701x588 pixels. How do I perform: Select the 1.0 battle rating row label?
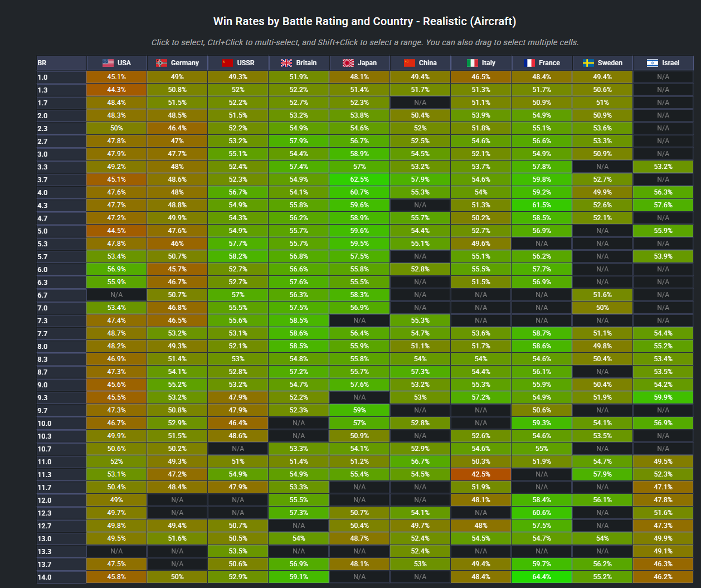61,77
